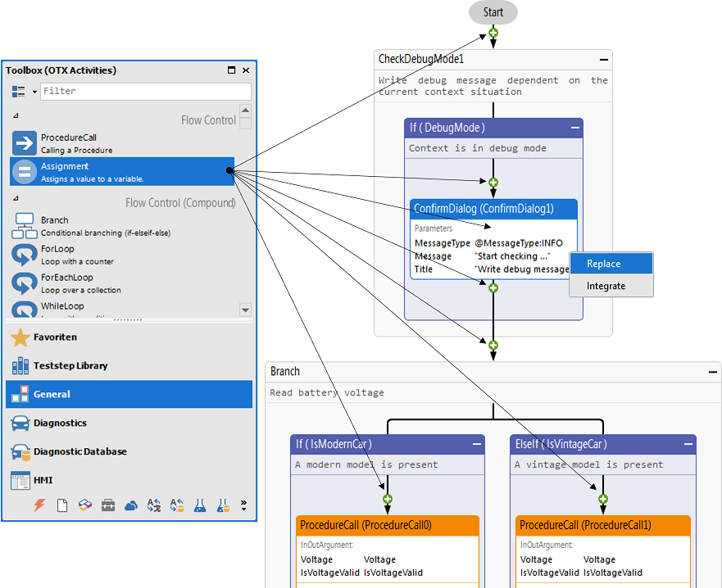The height and width of the screenshot is (588, 722).
Task: Collapse the Branch block header
Action: pyautogui.click(x=712, y=370)
